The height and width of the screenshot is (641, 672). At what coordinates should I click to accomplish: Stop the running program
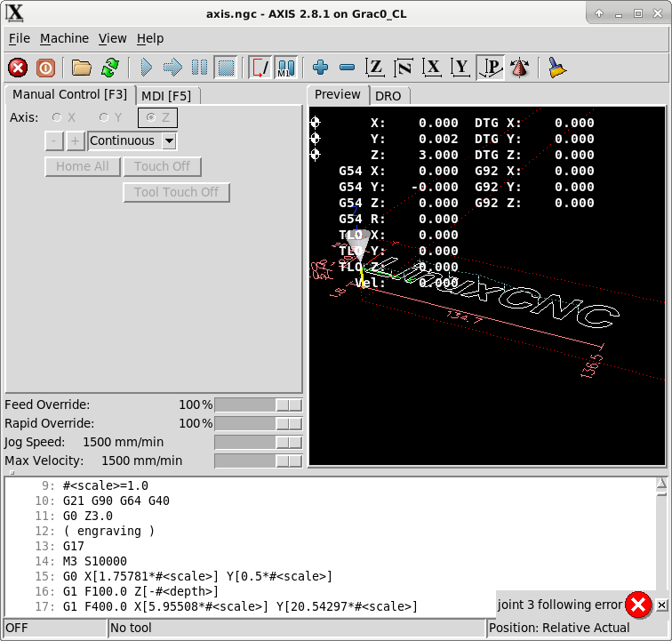(226, 68)
